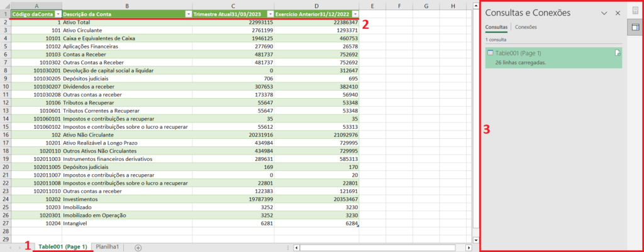Select column A header
This screenshot has height=252, width=644.
pos(36,6)
